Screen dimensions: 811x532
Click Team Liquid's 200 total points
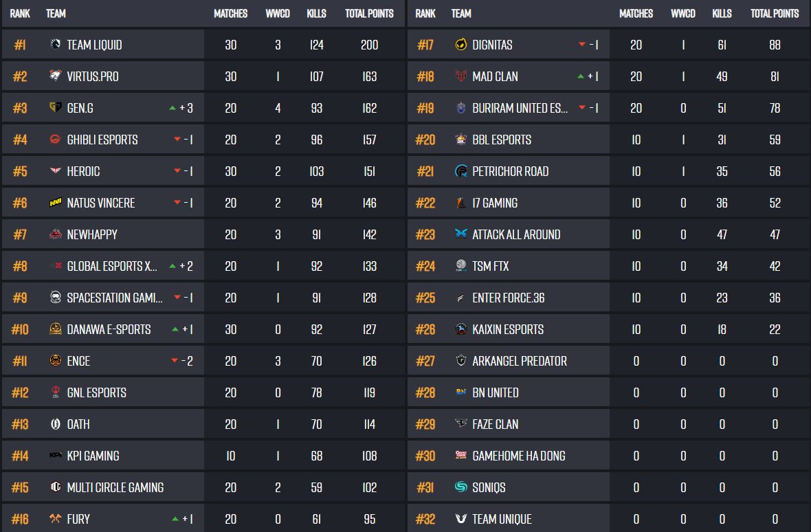(369, 45)
